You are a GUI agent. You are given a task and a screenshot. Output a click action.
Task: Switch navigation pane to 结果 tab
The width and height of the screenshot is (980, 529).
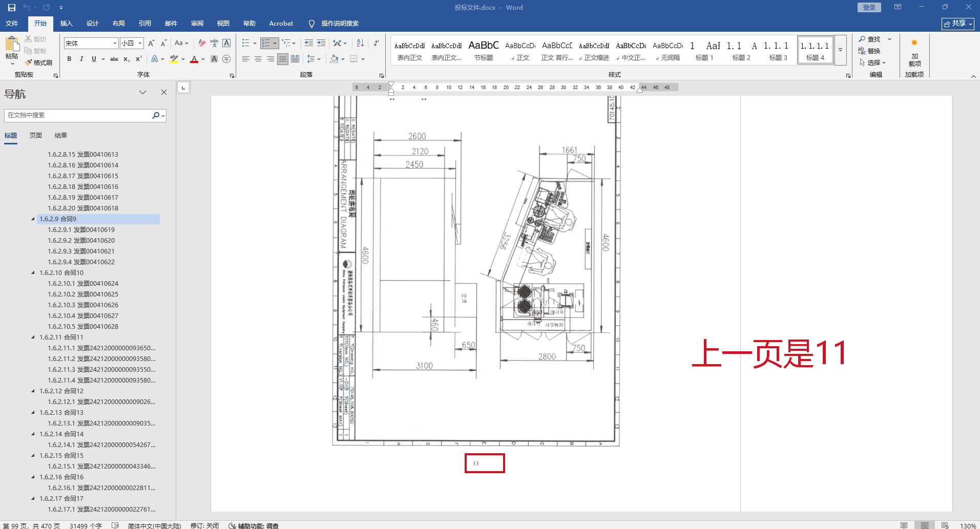click(61, 136)
